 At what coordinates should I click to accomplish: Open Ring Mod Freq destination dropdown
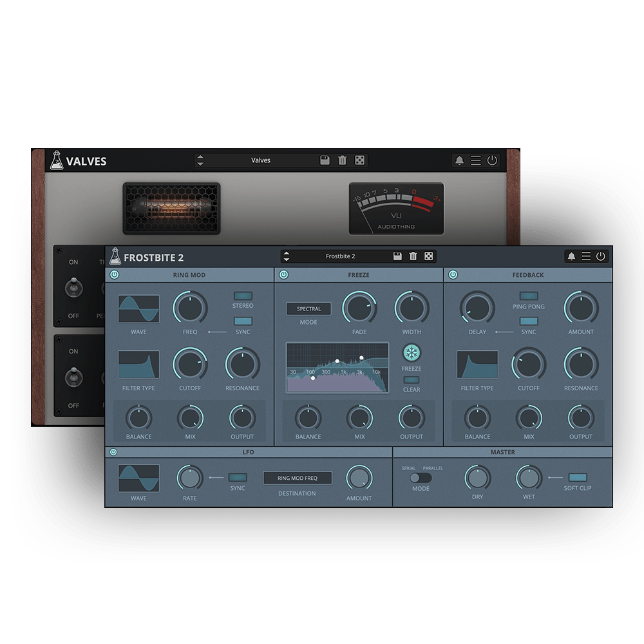coord(298,478)
